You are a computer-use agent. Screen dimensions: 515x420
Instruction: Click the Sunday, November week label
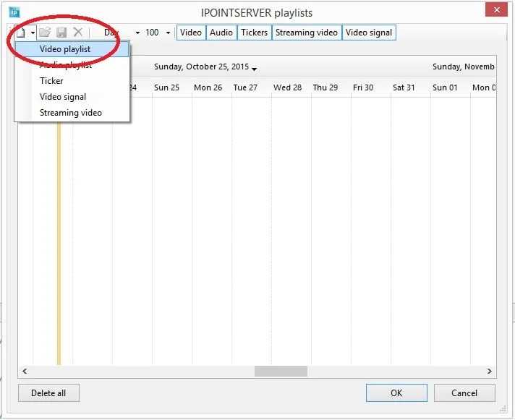pyautogui.click(x=463, y=67)
